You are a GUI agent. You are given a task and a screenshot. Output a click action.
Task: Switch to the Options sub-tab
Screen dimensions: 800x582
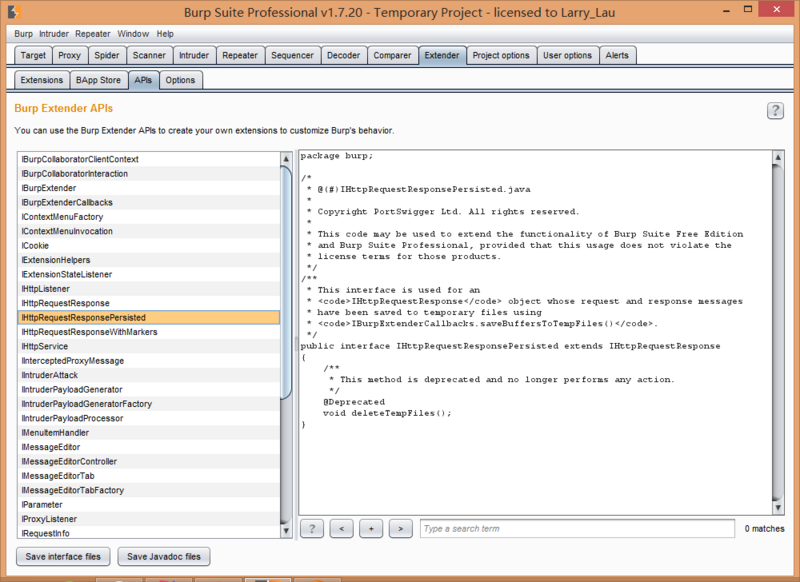[x=180, y=80]
